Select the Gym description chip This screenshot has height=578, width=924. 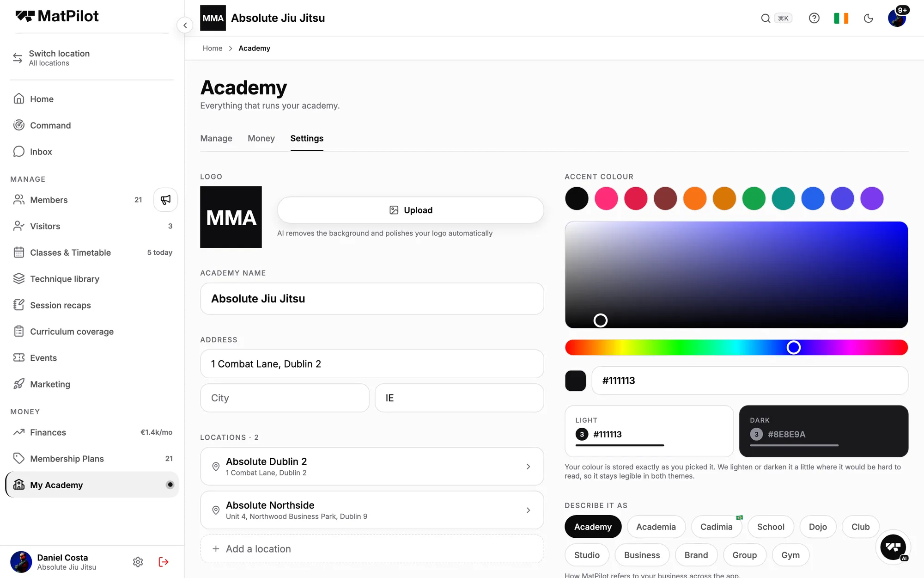[x=790, y=555]
